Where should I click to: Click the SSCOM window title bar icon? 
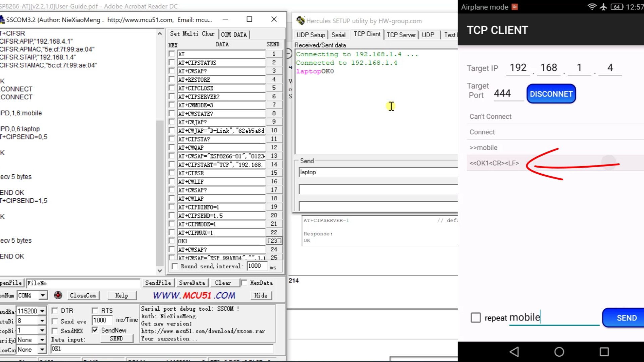pyautogui.click(x=2, y=20)
